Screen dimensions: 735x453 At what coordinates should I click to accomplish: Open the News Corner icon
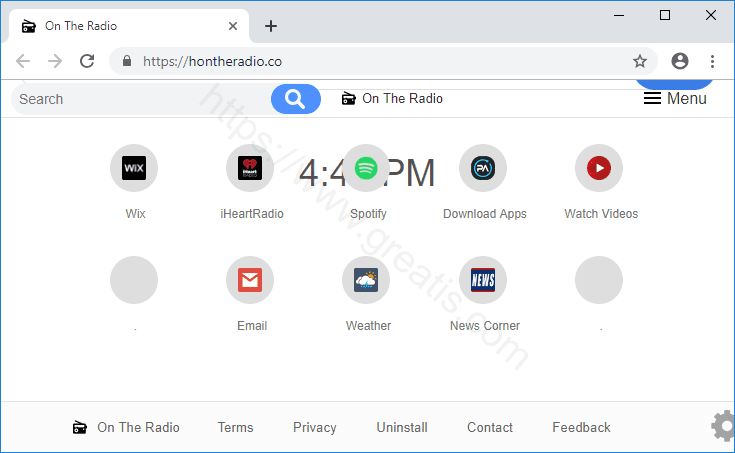point(483,280)
